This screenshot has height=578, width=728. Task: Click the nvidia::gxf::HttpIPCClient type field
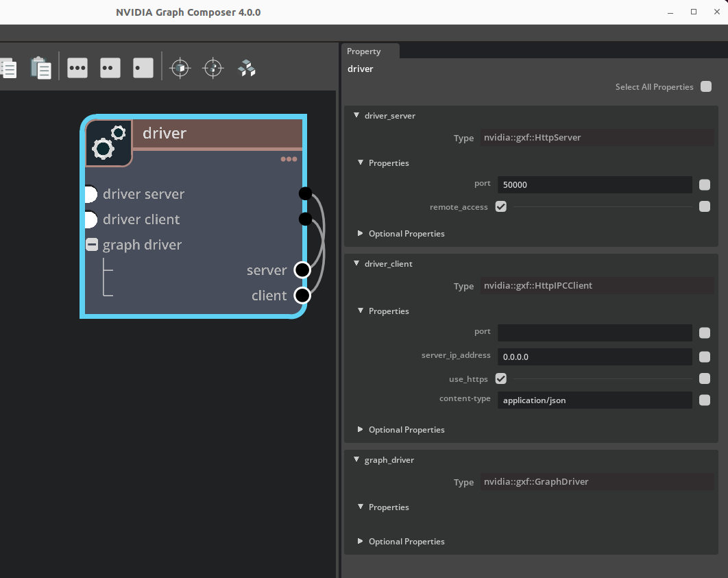597,285
